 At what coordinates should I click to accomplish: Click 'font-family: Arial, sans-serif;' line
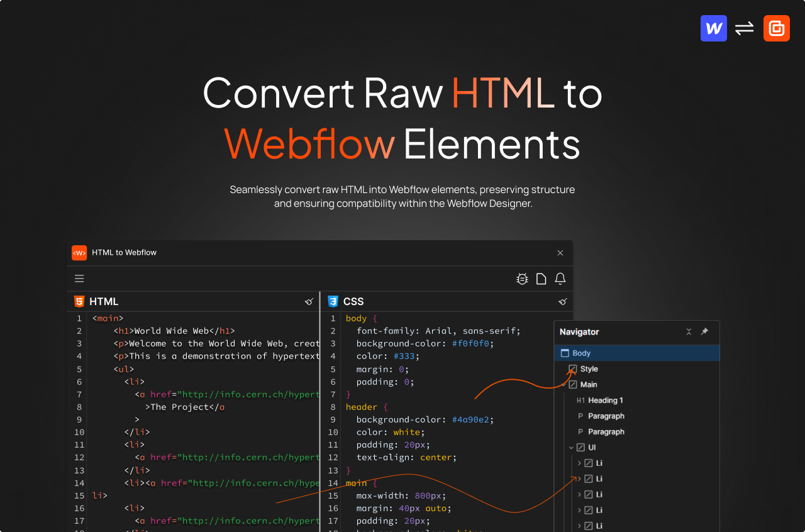[x=438, y=331]
